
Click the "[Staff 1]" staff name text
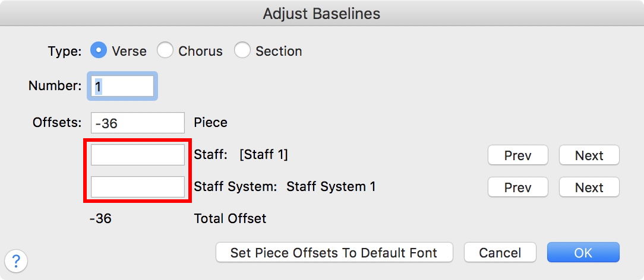263,155
